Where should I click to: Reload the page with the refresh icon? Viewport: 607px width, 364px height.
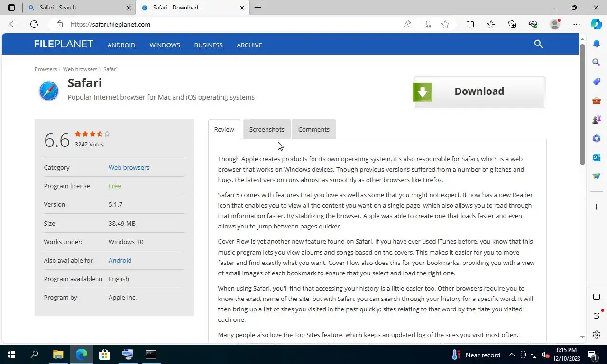click(x=34, y=24)
